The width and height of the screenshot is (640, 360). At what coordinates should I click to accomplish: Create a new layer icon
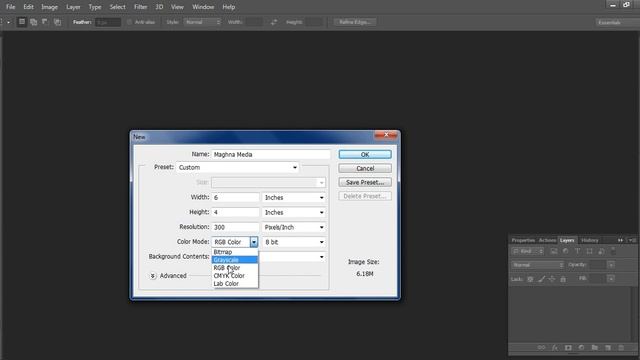[x=608, y=347]
